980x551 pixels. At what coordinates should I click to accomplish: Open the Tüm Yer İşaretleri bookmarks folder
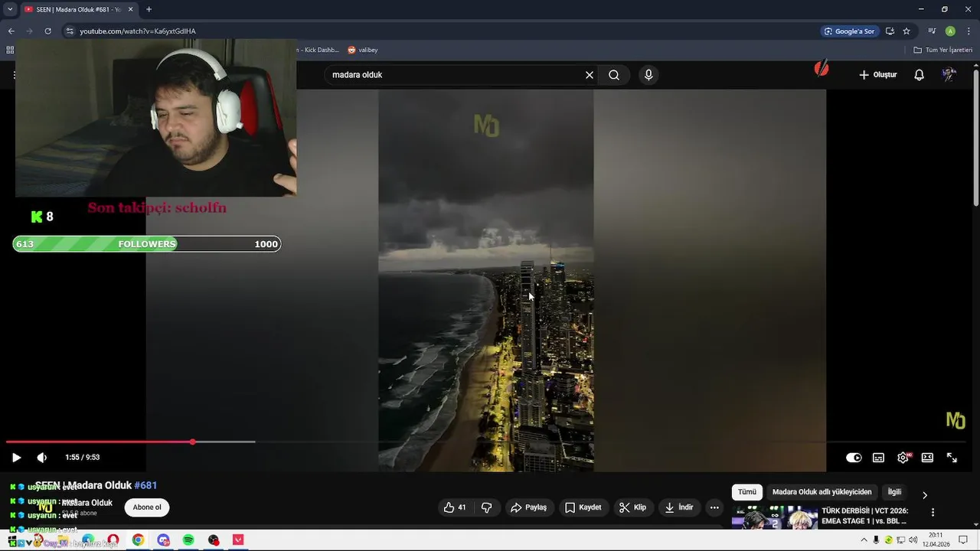pyautogui.click(x=942, y=50)
